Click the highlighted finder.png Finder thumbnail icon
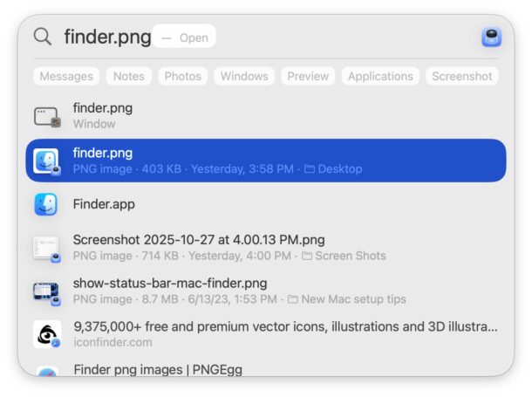 [x=46, y=161]
